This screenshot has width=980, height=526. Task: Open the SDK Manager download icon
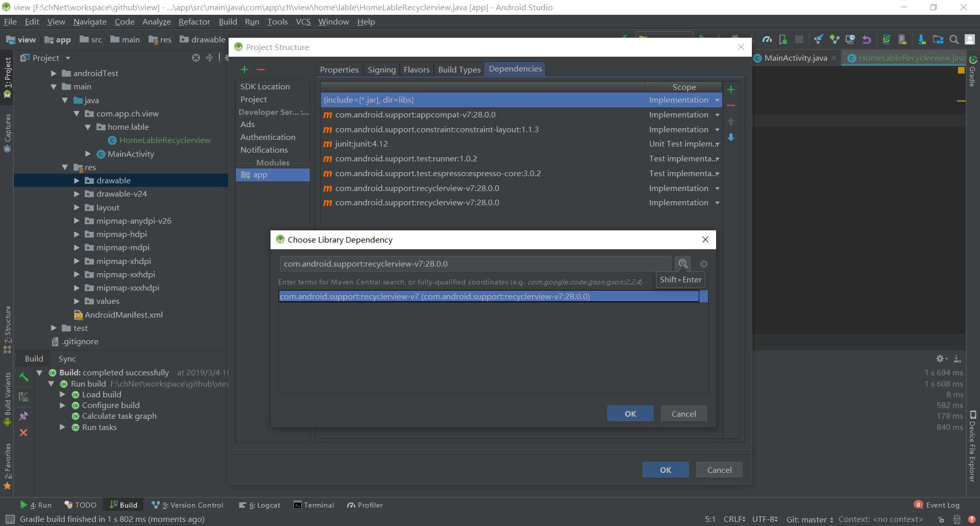coord(922,39)
